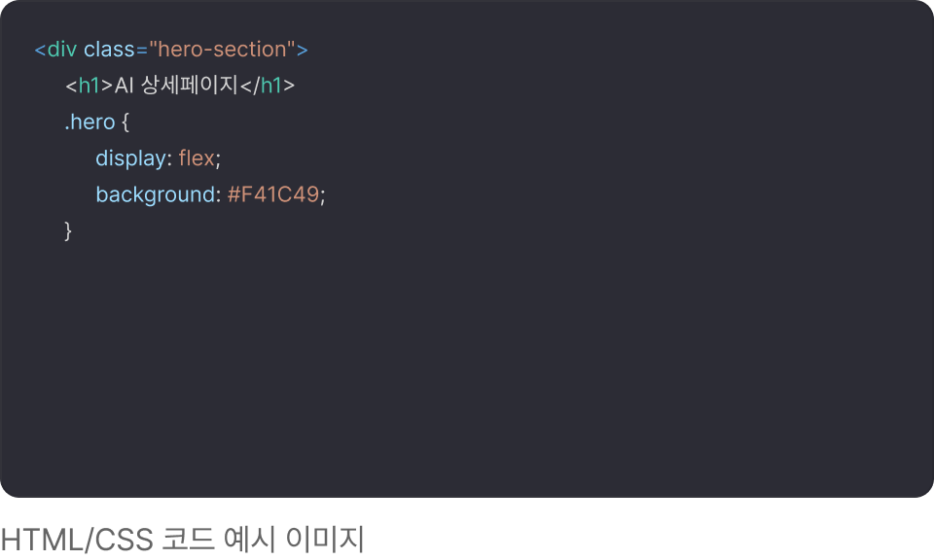Select the Korean text "상세페이지"
The image size is (934, 560).
click(x=190, y=86)
